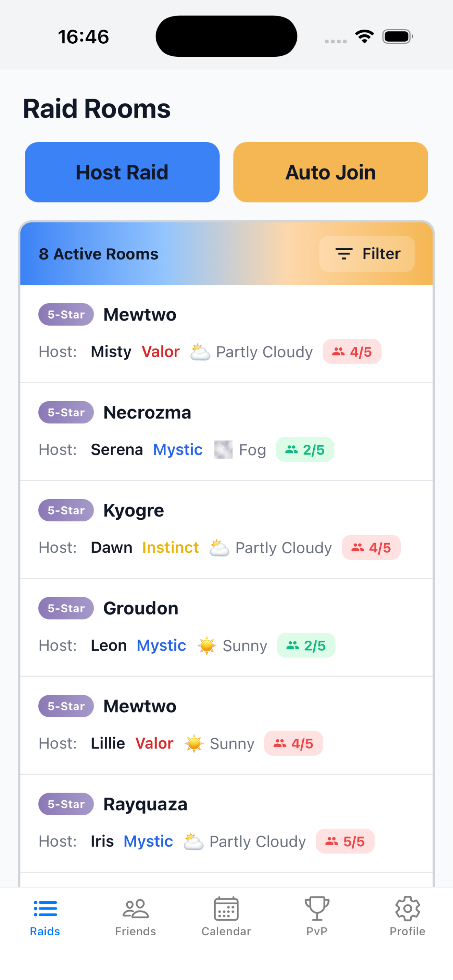
Task: Click the Filter lines icon
Action: (344, 254)
